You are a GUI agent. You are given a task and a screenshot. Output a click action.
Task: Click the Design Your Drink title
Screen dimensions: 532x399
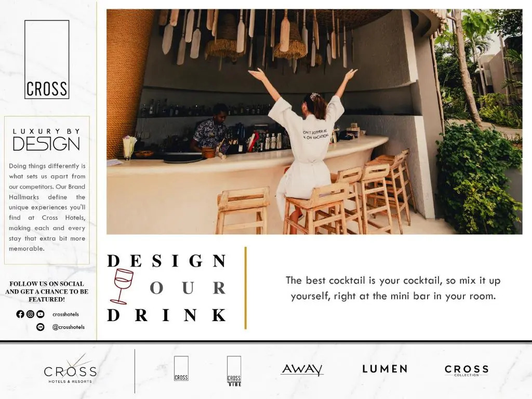167,288
